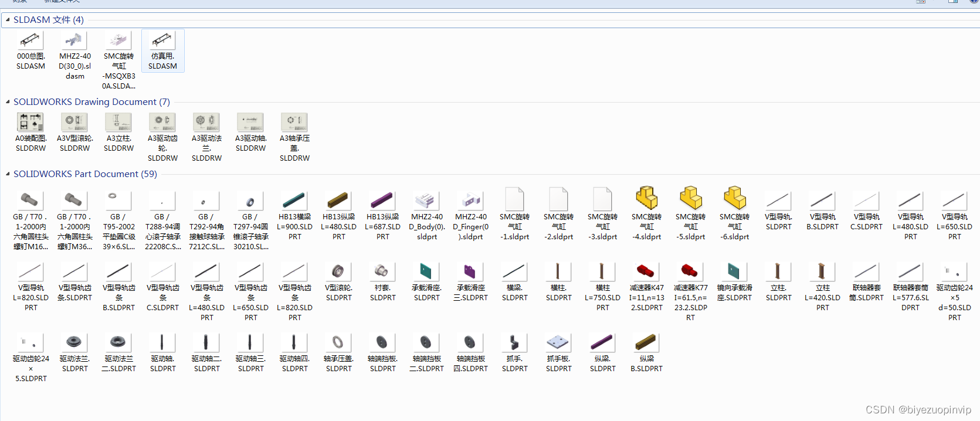Viewport: 980px width, 421px height.
Task: Collapse the SOLIDWORKS Part Document (59) group
Action: click(x=8, y=174)
